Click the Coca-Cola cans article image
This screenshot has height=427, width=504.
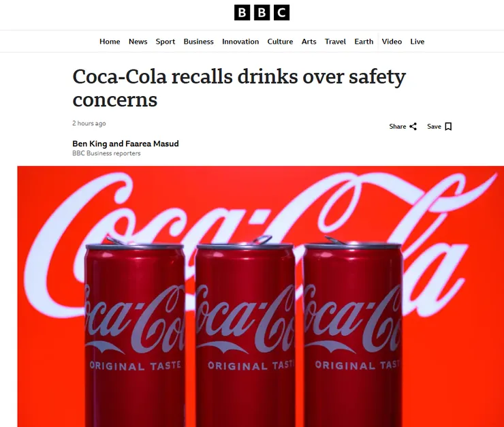[261, 296]
